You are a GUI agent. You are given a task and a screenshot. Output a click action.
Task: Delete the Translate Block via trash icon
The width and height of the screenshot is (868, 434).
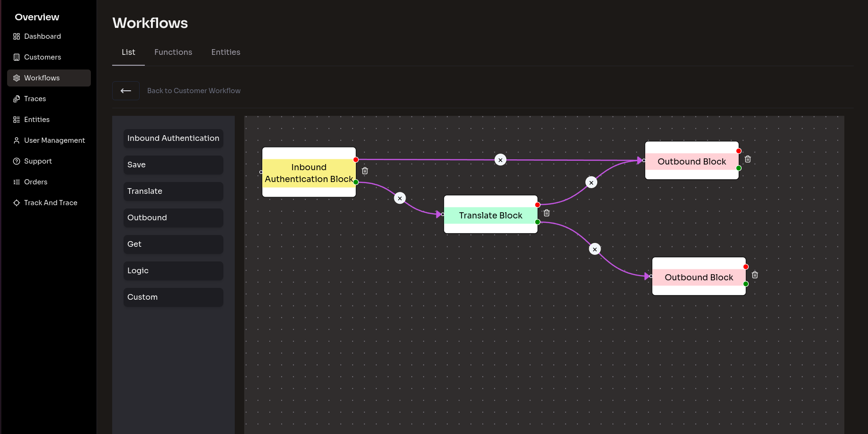547,213
